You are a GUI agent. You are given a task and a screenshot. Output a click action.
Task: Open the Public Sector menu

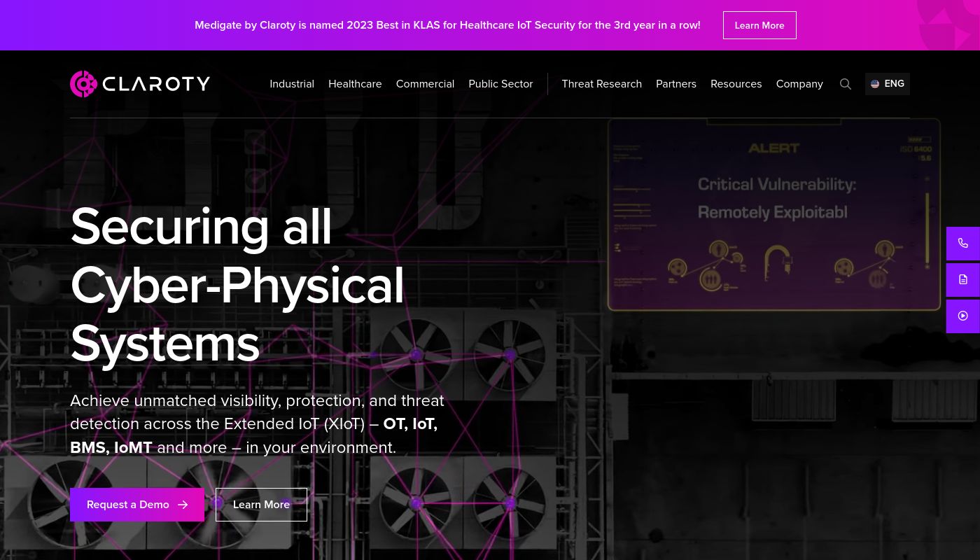[x=500, y=84]
